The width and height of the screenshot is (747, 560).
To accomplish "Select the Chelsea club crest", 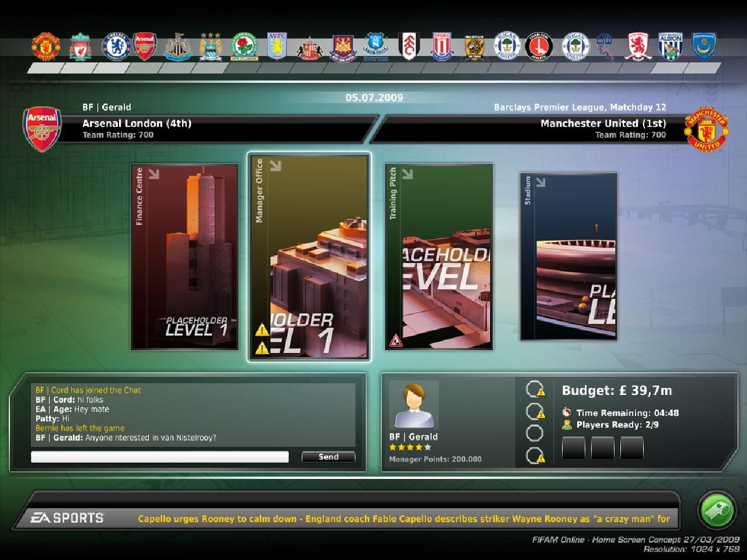I will (116, 47).
